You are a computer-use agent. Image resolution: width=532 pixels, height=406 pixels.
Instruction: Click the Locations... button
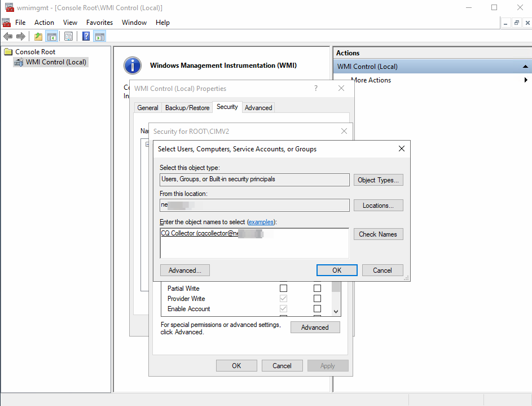pyautogui.click(x=379, y=206)
